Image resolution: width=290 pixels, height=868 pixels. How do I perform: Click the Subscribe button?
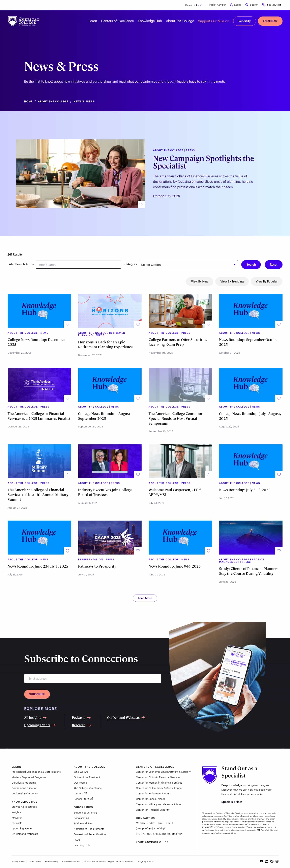37,694
